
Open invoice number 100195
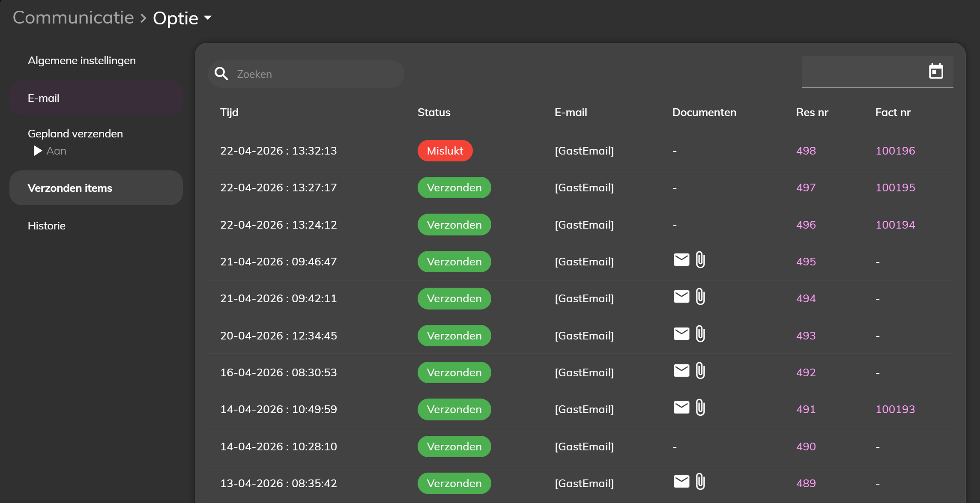(x=895, y=188)
